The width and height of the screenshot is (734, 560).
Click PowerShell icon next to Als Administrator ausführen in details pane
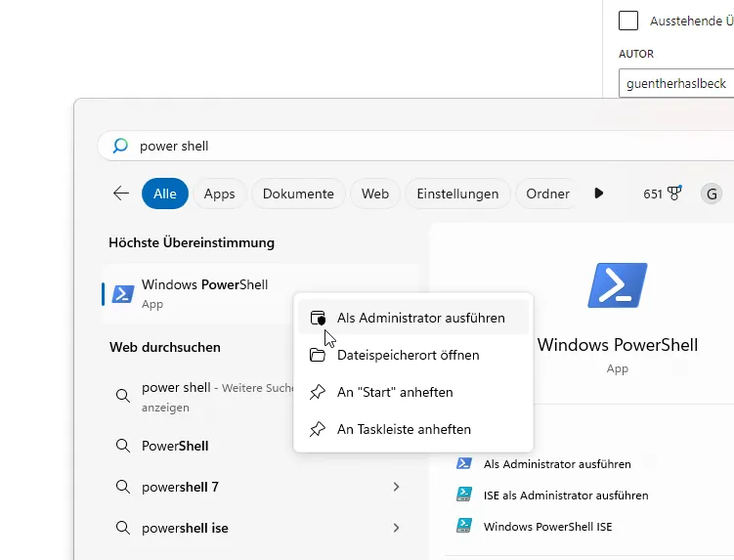[x=464, y=463]
